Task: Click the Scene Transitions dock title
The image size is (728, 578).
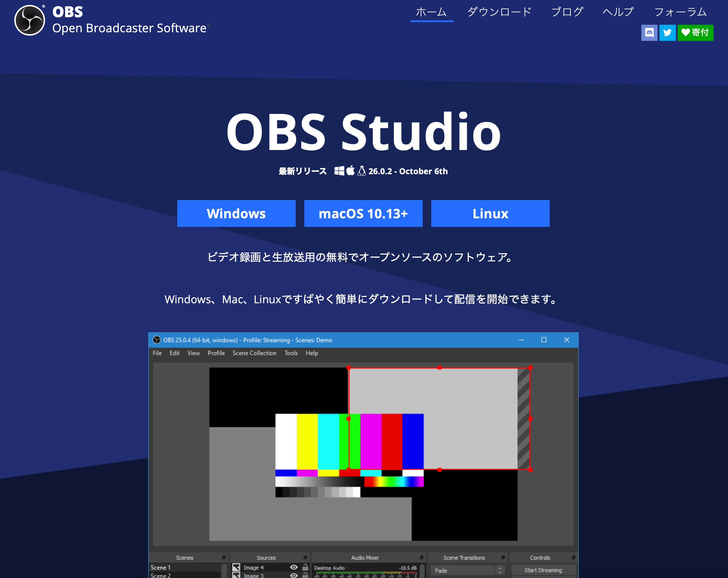Action: (464, 558)
